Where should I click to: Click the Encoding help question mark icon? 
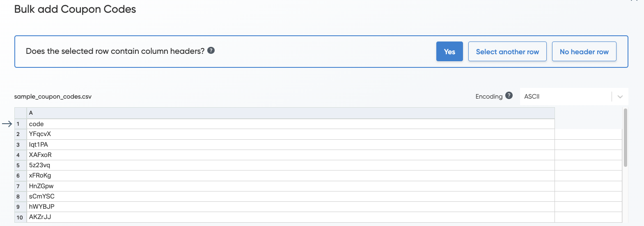(x=509, y=95)
